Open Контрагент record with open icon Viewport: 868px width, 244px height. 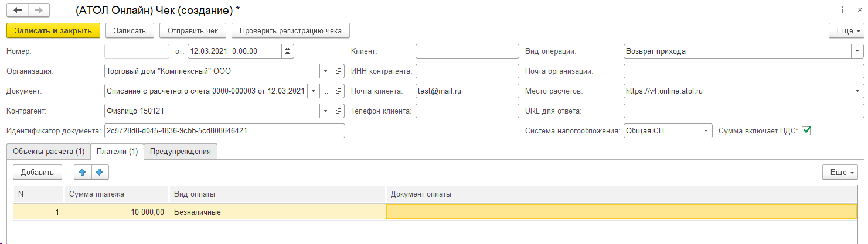339,111
